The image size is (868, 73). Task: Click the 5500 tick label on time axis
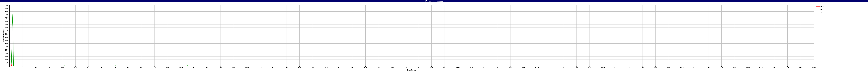(735, 68)
